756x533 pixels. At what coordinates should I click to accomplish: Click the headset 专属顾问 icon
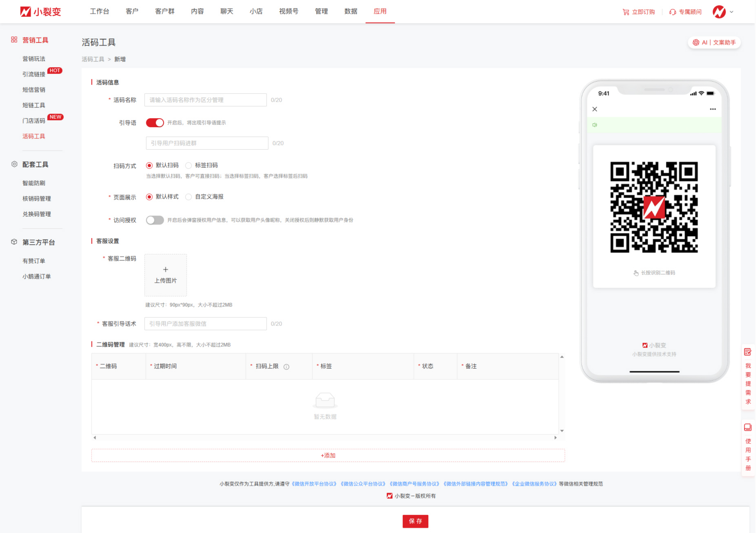pos(672,12)
